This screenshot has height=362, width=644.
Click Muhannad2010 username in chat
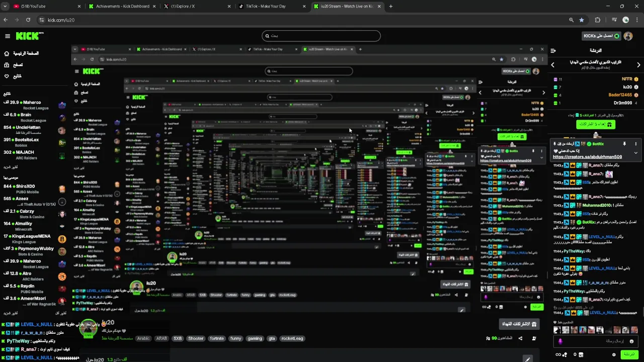(596, 205)
